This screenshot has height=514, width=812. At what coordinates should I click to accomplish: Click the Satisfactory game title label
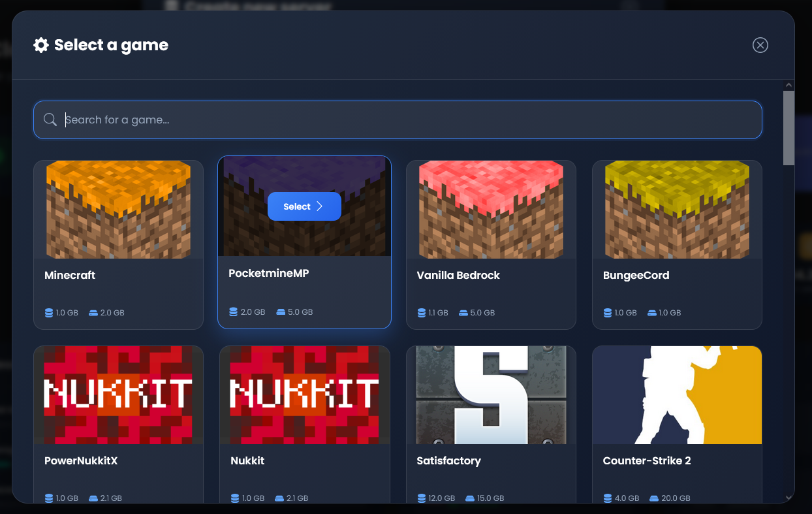coord(448,460)
